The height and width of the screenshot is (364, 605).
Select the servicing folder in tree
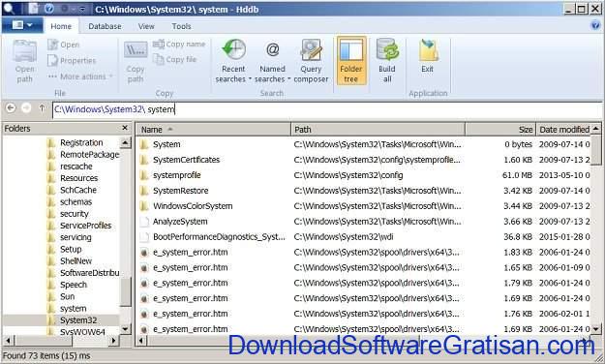69,237
